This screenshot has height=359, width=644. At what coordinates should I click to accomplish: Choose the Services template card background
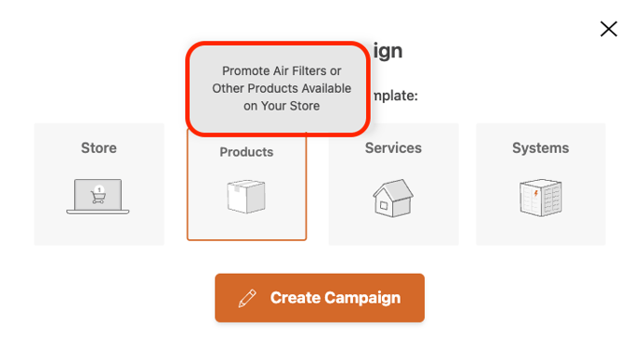tap(393, 185)
